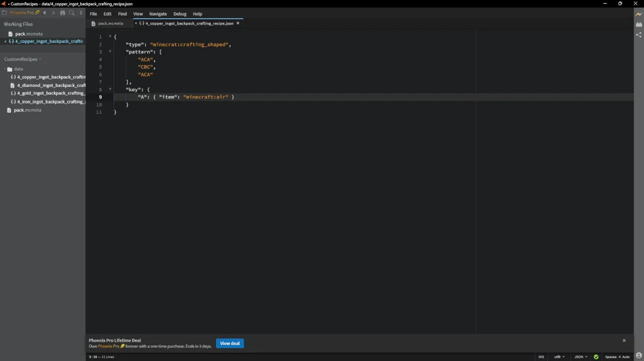Screen dimensions: 644x361
Task: Fold the code block at line 1
Action: (110, 37)
